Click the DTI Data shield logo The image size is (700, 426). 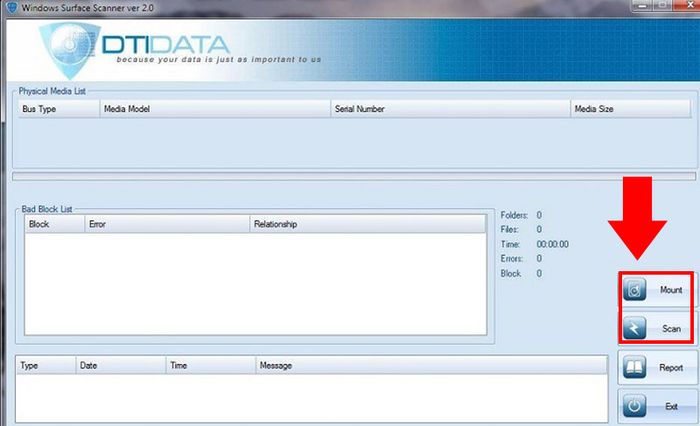click(68, 49)
